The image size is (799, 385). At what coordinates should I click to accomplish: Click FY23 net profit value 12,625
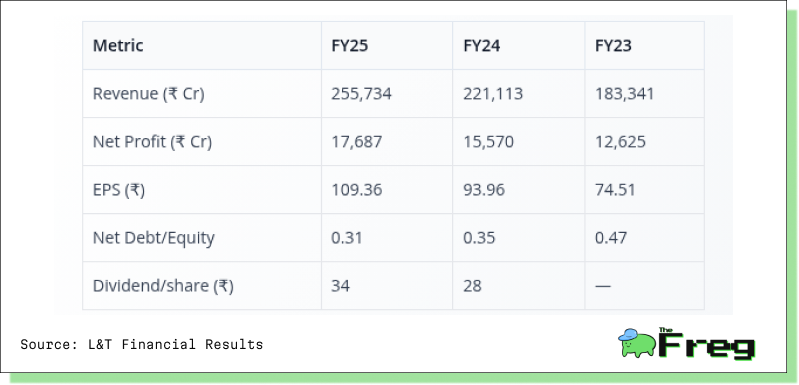[x=620, y=142]
